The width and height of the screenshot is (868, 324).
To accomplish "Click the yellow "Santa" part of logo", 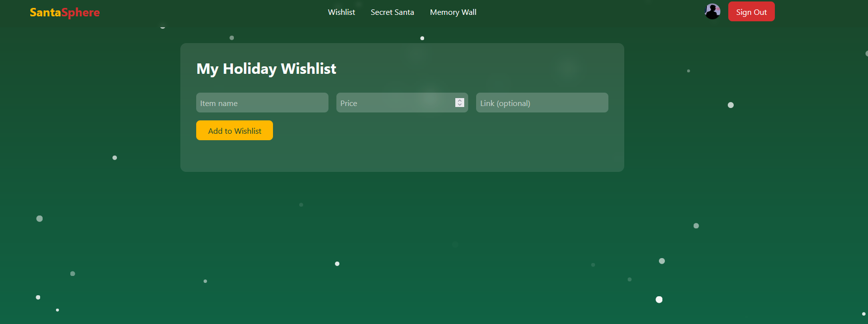I will coord(45,12).
